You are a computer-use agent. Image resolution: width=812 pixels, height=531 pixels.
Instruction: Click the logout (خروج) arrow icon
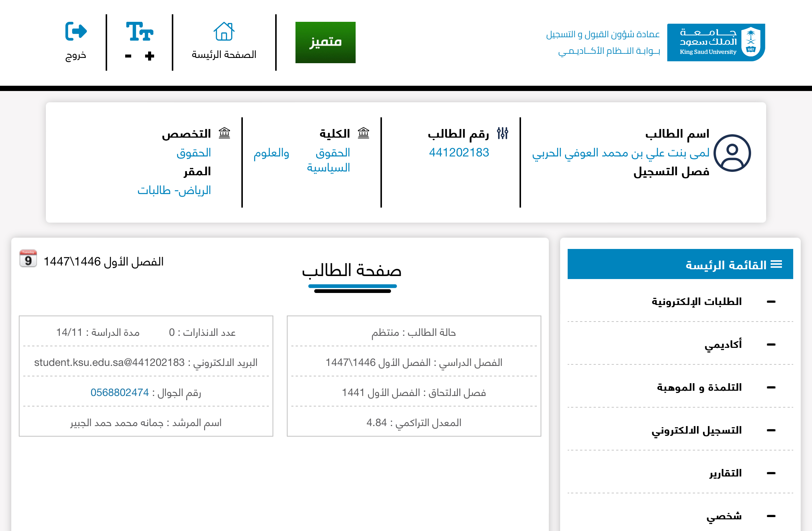coord(76,31)
